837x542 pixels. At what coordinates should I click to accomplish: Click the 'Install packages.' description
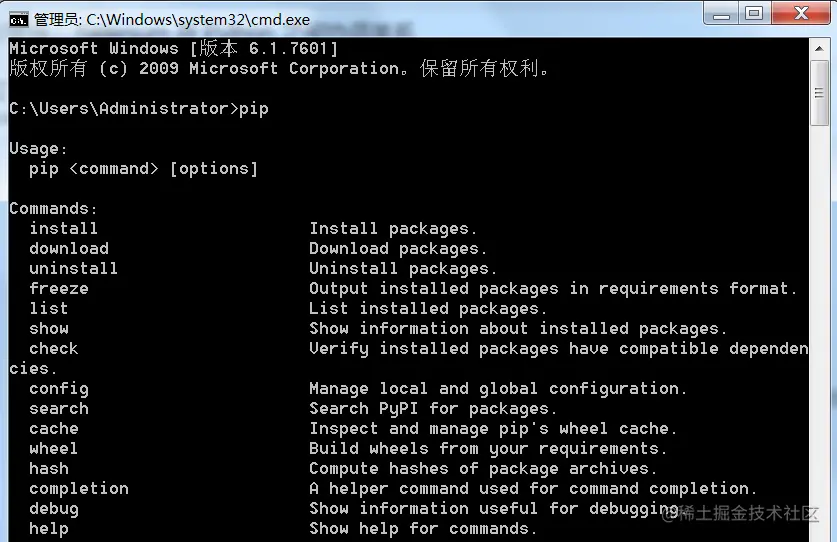click(x=393, y=229)
